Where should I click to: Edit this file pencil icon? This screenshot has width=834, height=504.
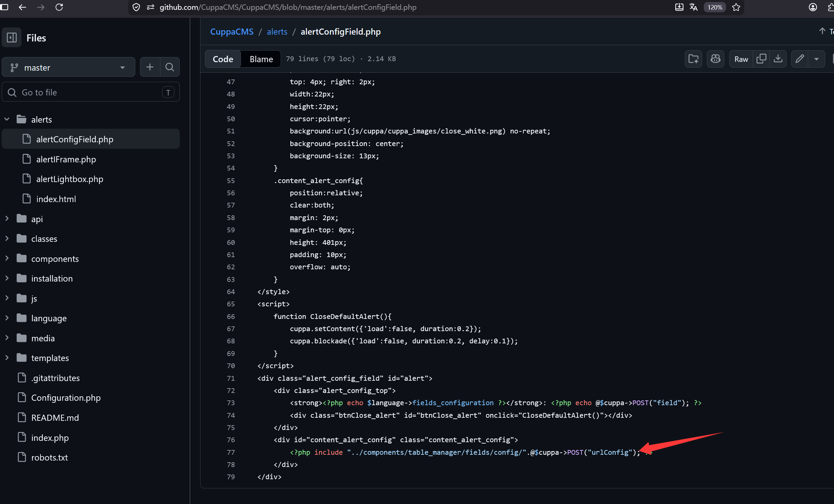click(x=800, y=59)
